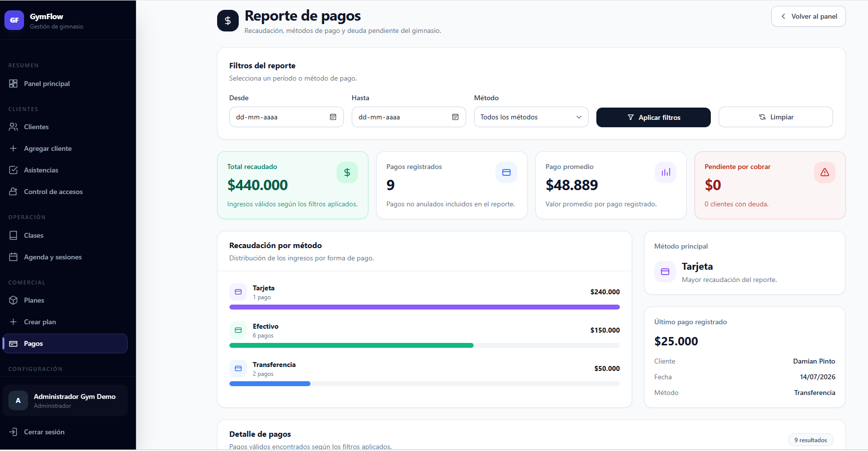Click the blue card icon in the Transferencia row

click(x=238, y=368)
